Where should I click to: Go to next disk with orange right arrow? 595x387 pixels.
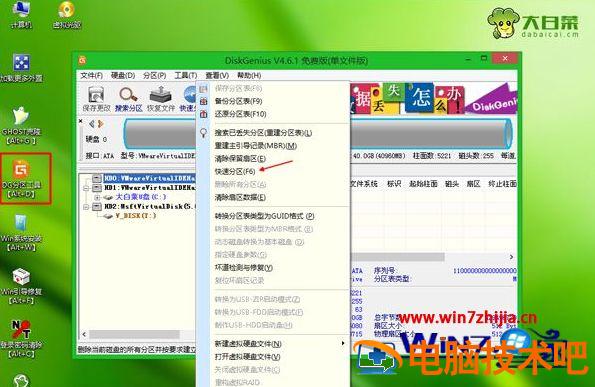coord(101,124)
